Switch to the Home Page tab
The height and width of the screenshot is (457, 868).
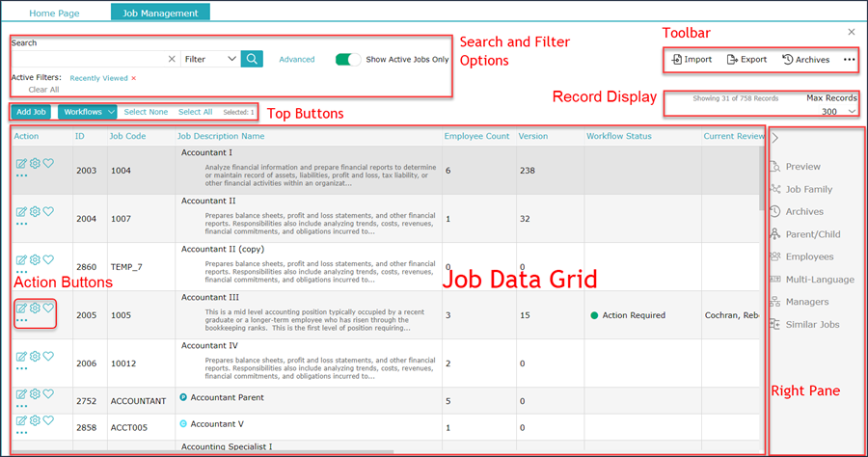pos(54,13)
